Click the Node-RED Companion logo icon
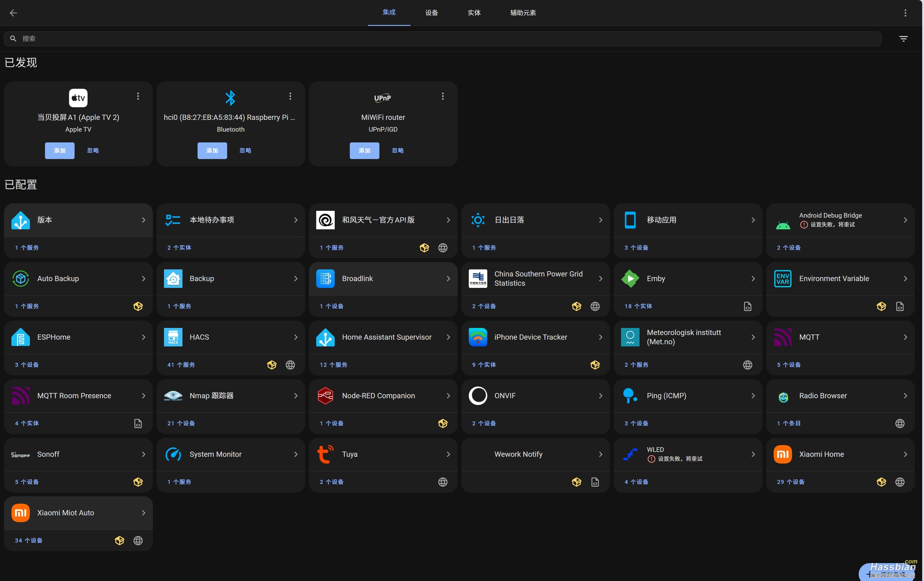 [325, 396]
